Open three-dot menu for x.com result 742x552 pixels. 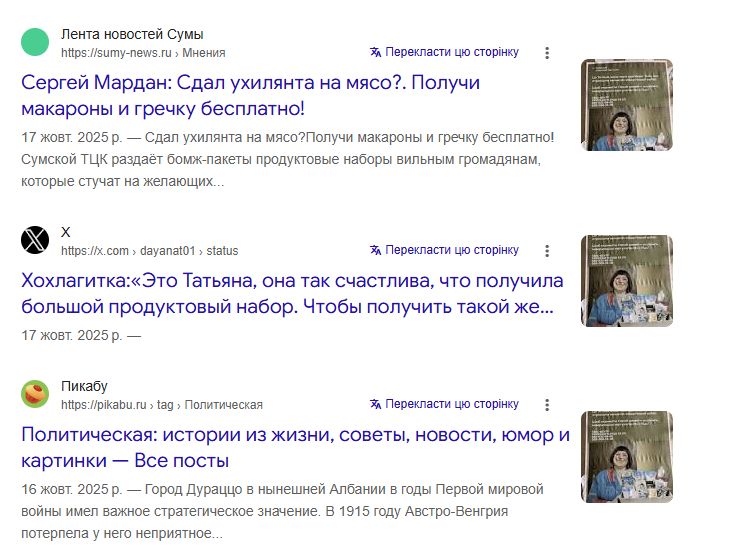coord(546,251)
